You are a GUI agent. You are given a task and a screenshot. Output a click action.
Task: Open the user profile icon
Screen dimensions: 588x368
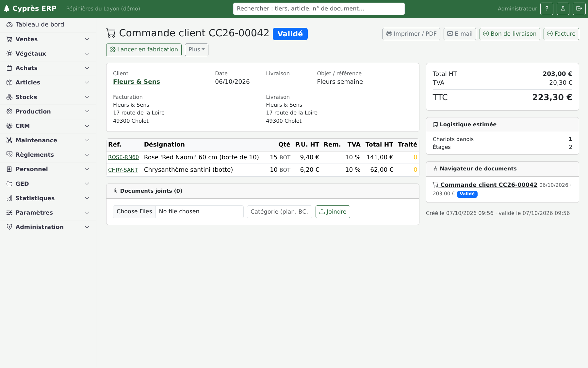pyautogui.click(x=563, y=9)
